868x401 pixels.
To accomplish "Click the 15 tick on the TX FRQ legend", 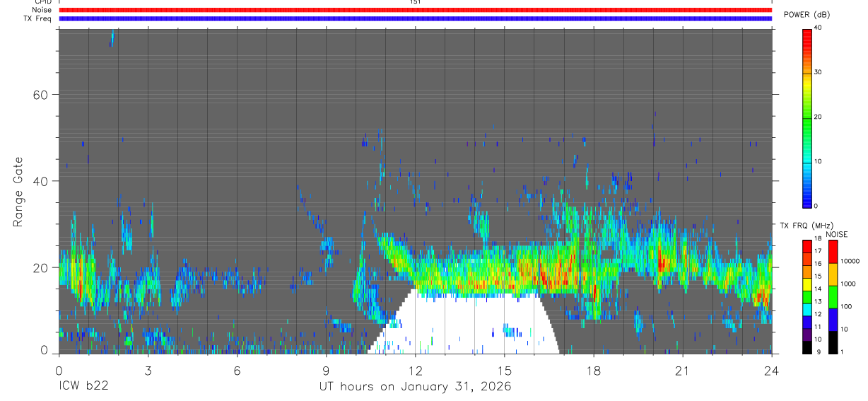I will click(x=818, y=276).
